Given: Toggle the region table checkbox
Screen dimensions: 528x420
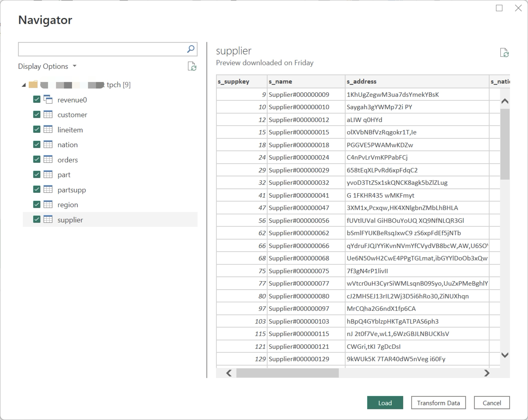Looking at the screenshot, I should (x=37, y=204).
